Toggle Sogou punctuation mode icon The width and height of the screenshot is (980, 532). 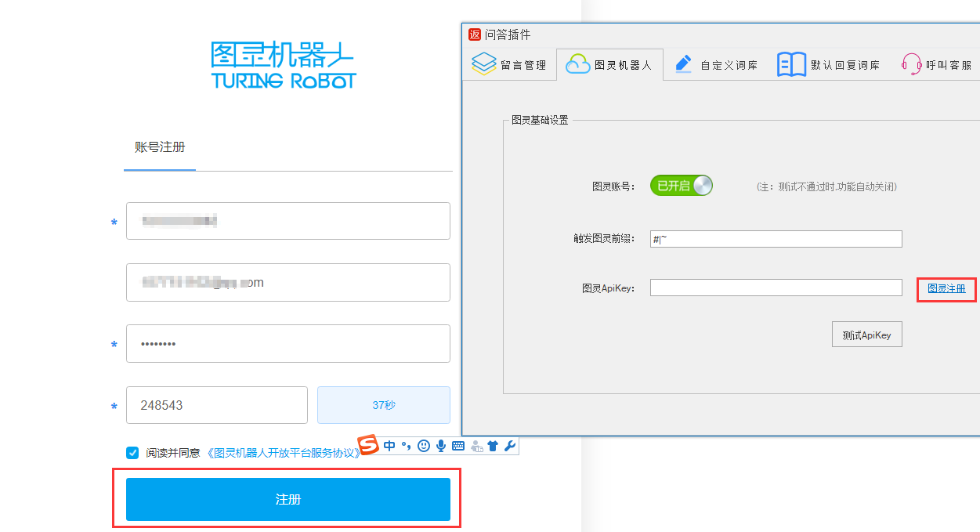click(x=406, y=446)
